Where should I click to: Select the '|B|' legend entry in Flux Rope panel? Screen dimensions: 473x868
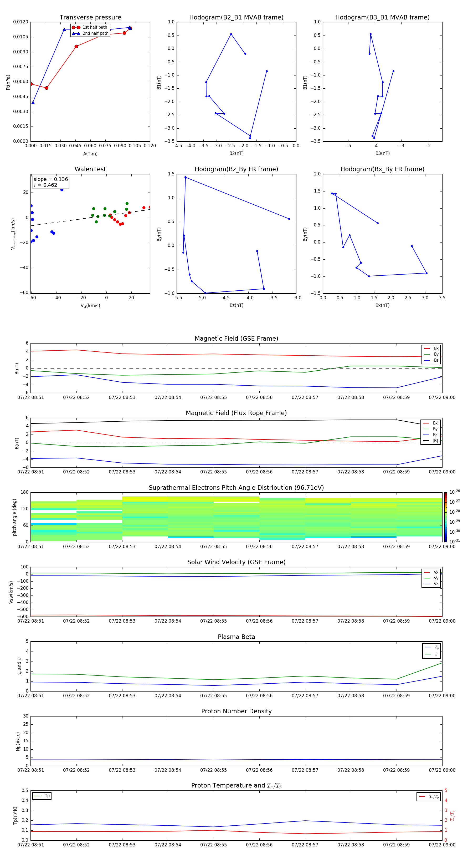pyautogui.click(x=431, y=441)
